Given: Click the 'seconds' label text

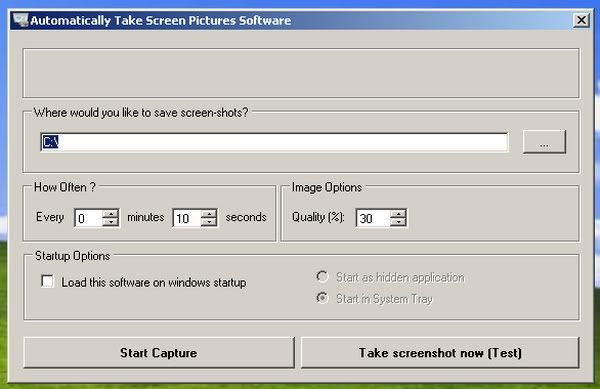Looking at the screenshot, I should tap(246, 217).
